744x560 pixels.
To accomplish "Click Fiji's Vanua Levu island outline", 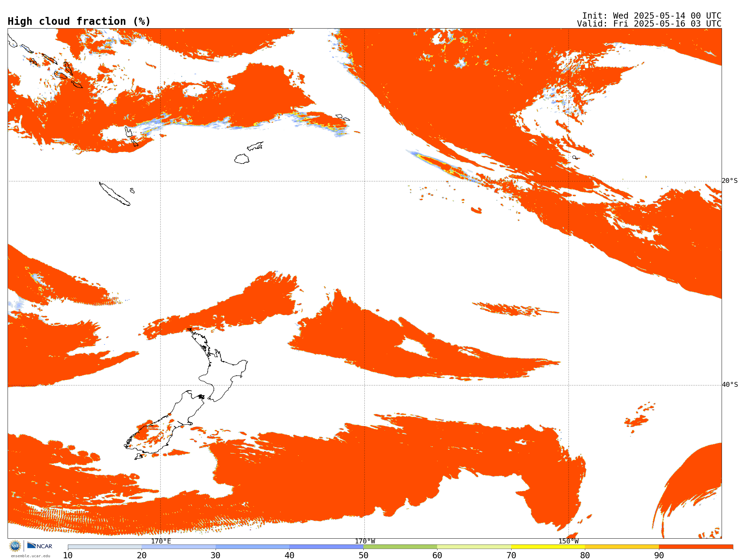I will pos(255,146).
